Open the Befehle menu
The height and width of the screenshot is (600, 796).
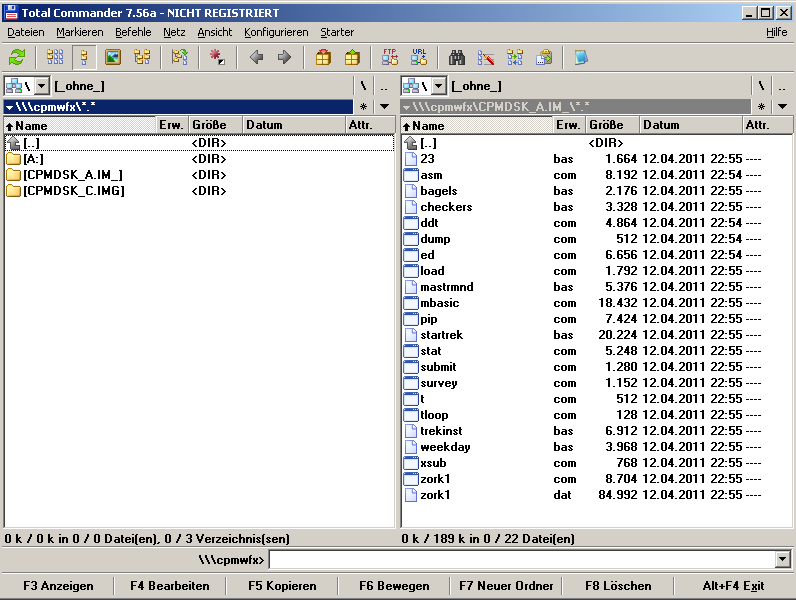pyautogui.click(x=133, y=32)
